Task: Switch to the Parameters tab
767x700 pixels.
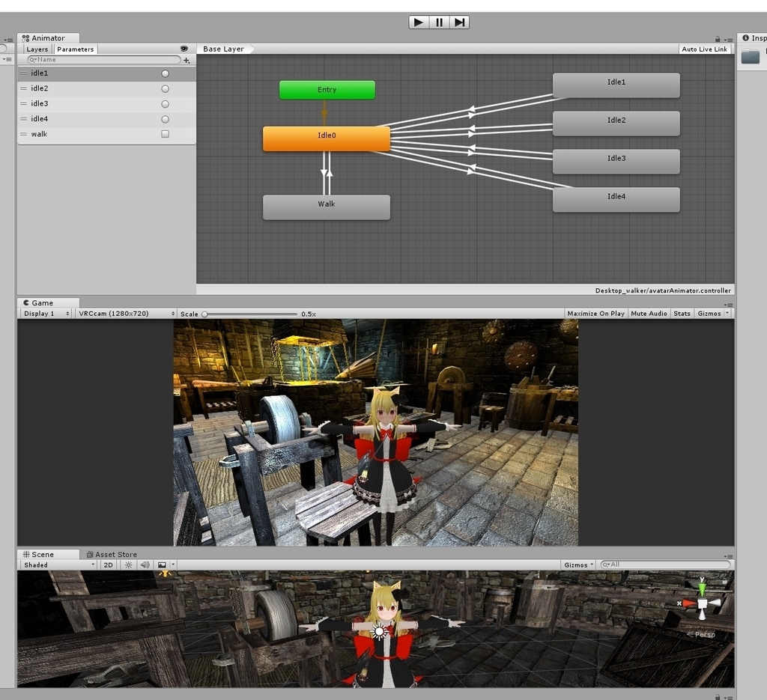Action: [x=76, y=49]
